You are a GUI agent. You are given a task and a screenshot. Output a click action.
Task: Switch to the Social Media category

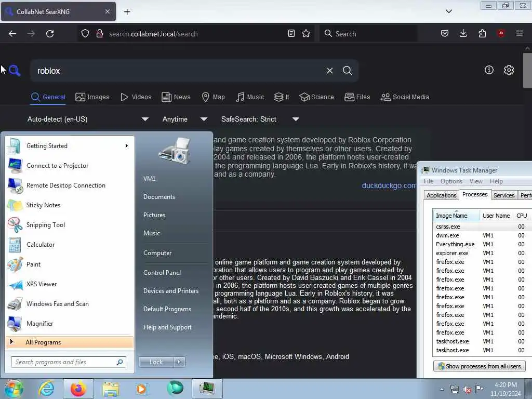[405, 97]
